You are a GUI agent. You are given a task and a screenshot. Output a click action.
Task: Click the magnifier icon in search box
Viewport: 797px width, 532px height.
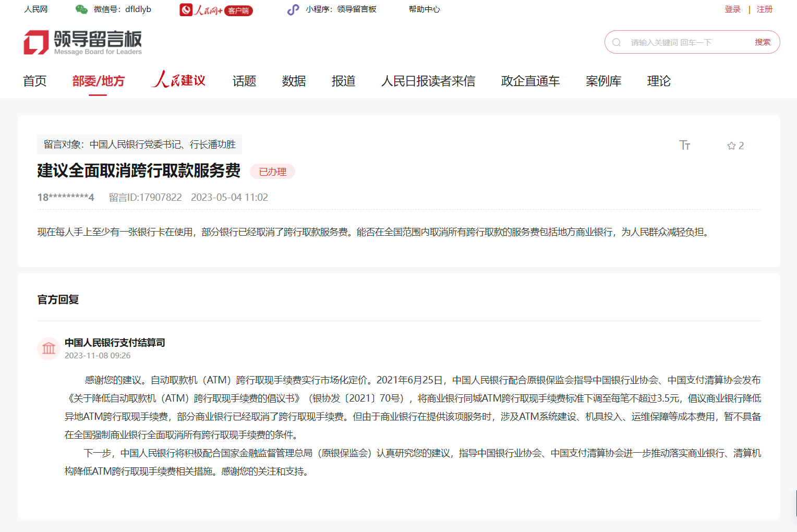click(617, 42)
